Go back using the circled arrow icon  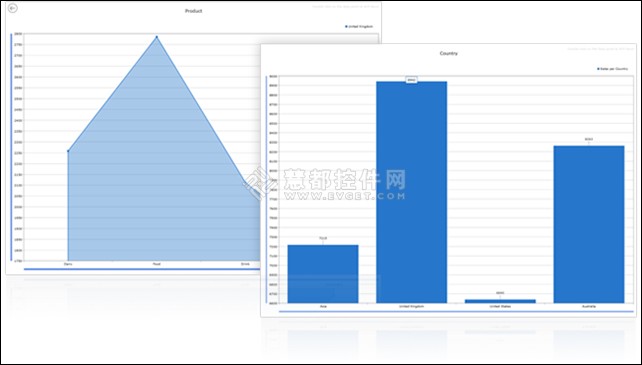point(13,8)
